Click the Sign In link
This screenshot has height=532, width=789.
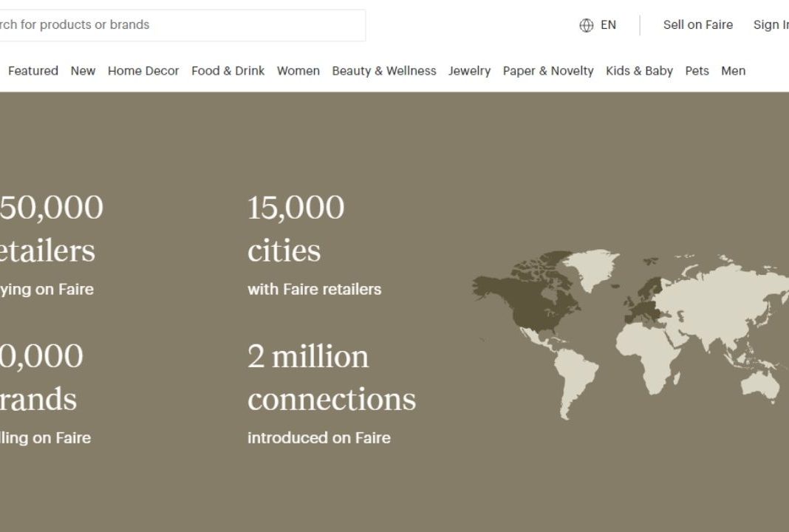[771, 25]
